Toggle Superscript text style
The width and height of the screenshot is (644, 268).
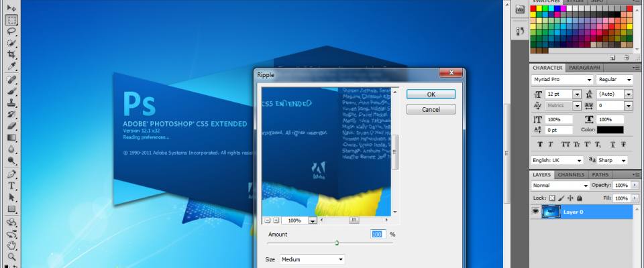588,145
